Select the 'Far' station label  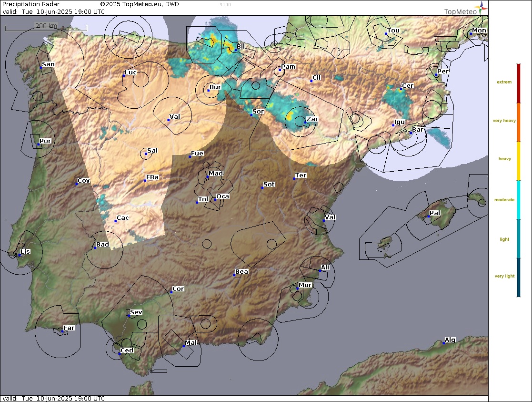(69, 328)
